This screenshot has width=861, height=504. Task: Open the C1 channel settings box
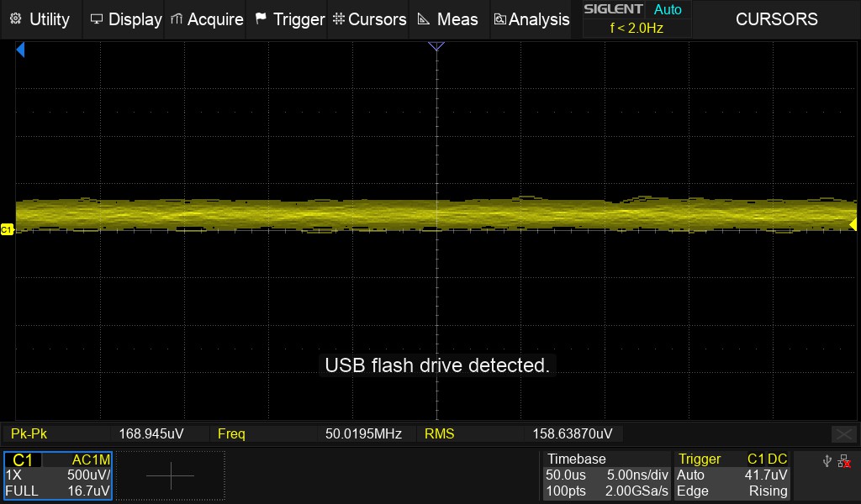point(58,475)
